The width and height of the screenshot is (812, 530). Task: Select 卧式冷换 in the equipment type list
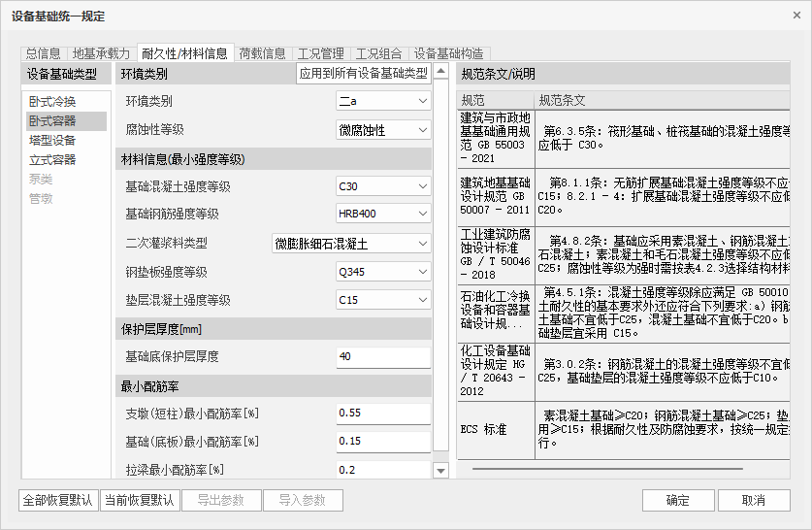tap(52, 102)
